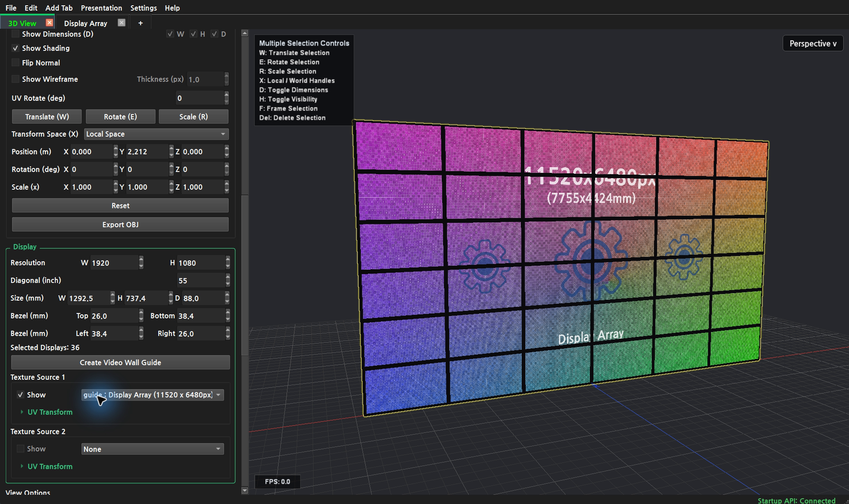Open the File menu

(11, 8)
